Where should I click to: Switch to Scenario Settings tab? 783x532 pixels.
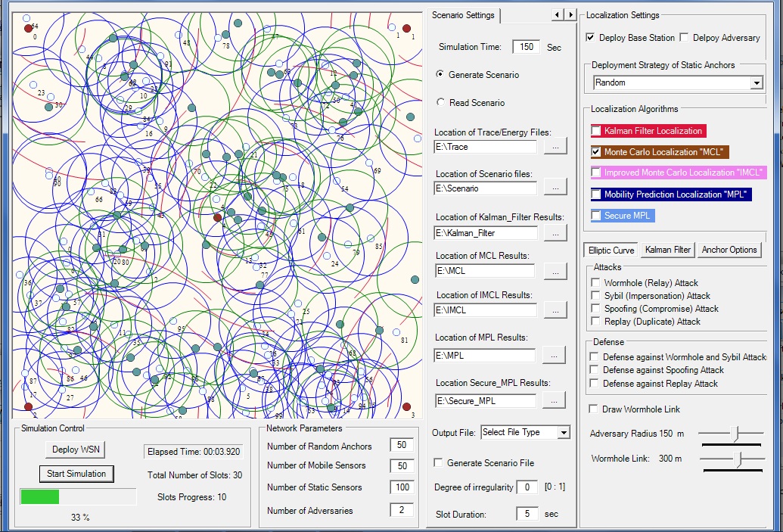[x=463, y=15]
